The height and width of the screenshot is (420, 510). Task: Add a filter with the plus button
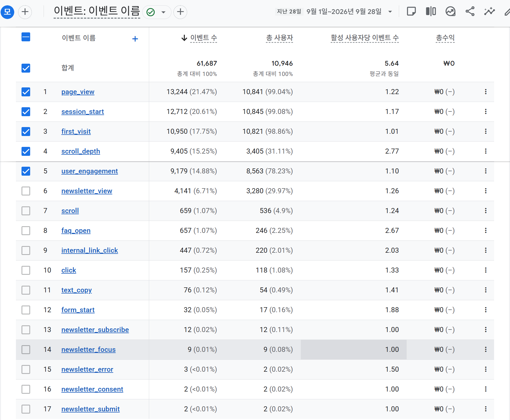pos(180,12)
